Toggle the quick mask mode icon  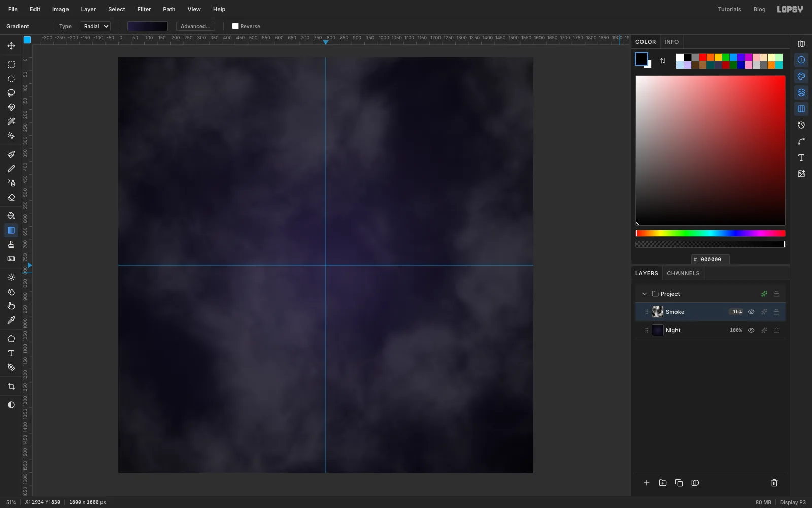[x=11, y=405]
